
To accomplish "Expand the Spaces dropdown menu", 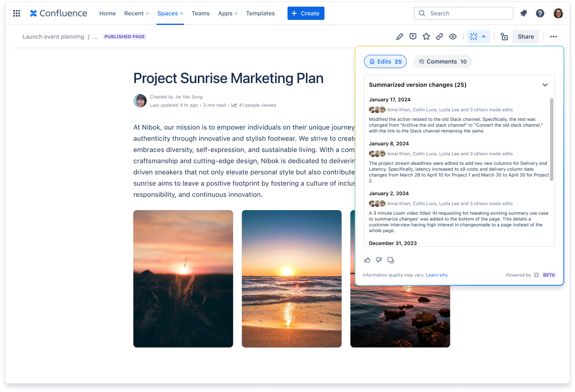I will pyautogui.click(x=170, y=13).
